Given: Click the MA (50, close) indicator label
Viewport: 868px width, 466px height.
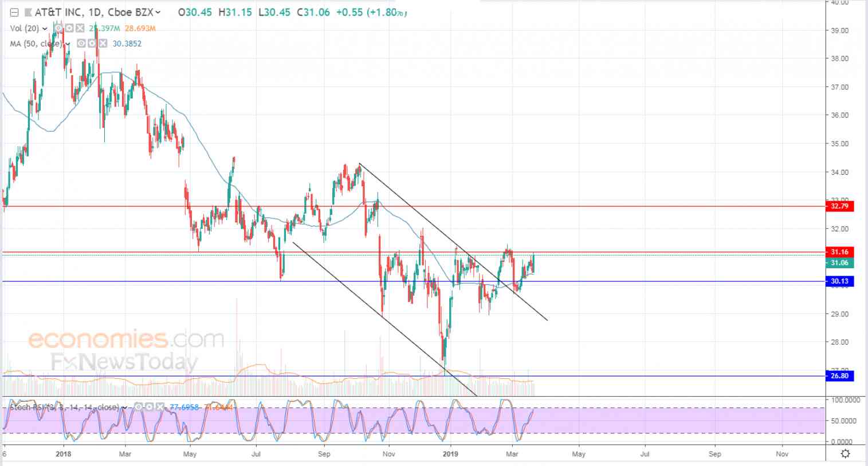Looking at the screenshot, I should pos(36,44).
